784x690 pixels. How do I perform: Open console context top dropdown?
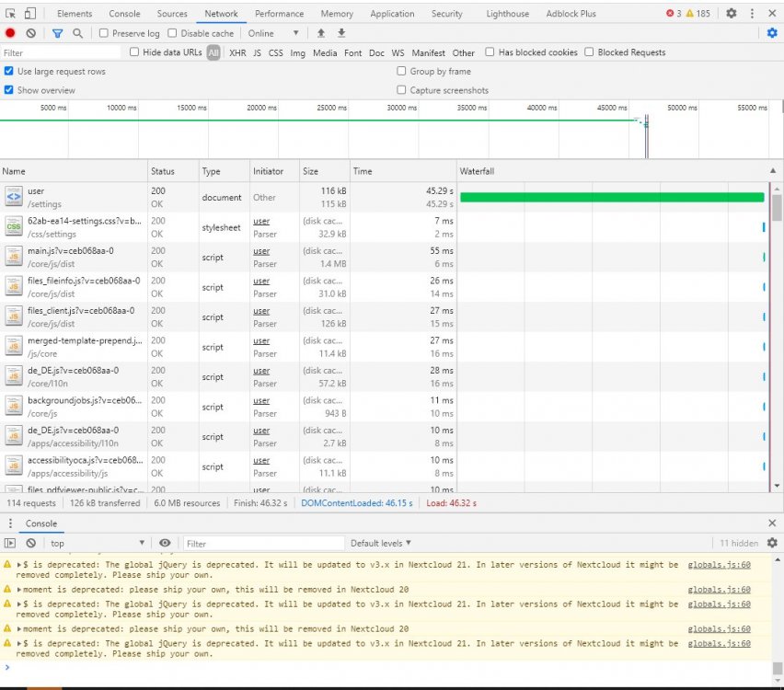(97, 543)
